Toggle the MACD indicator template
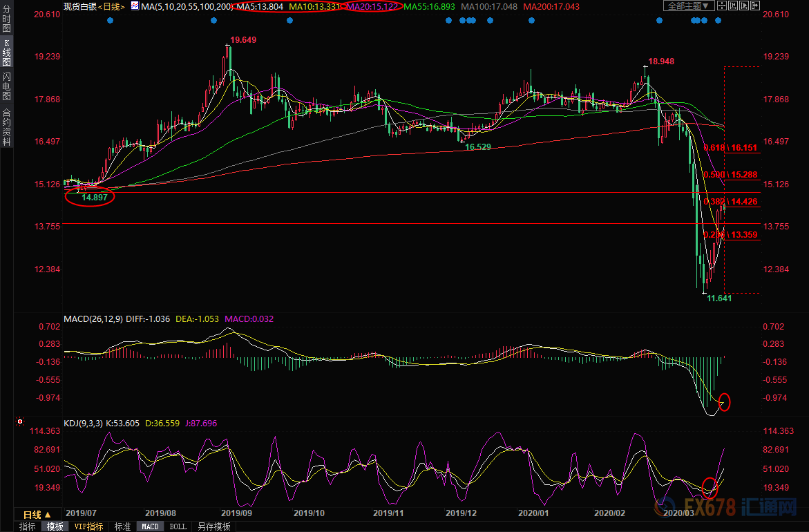 tap(150, 526)
